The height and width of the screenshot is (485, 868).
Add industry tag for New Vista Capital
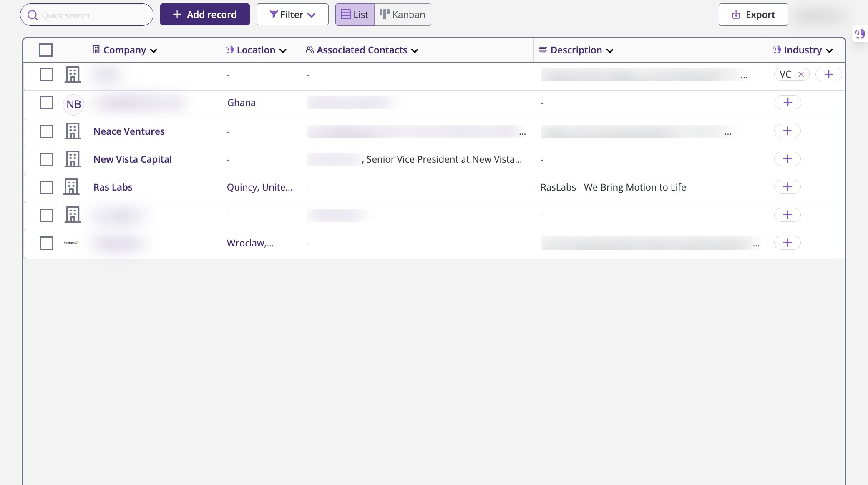tap(787, 159)
